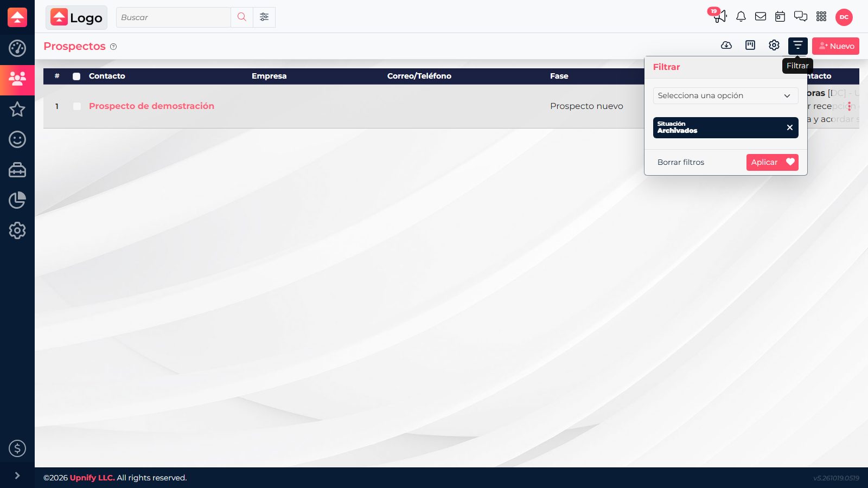Expand the sidebar with the arrow chevron
Image resolution: width=868 pixels, height=488 pixels.
[17, 476]
